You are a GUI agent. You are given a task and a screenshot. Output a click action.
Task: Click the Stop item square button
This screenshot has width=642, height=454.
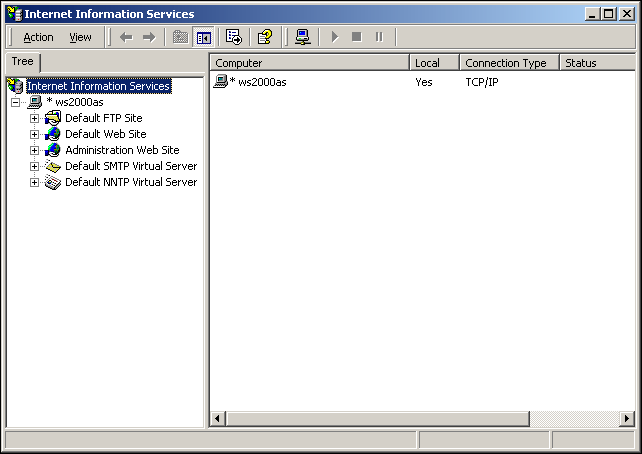coord(357,37)
